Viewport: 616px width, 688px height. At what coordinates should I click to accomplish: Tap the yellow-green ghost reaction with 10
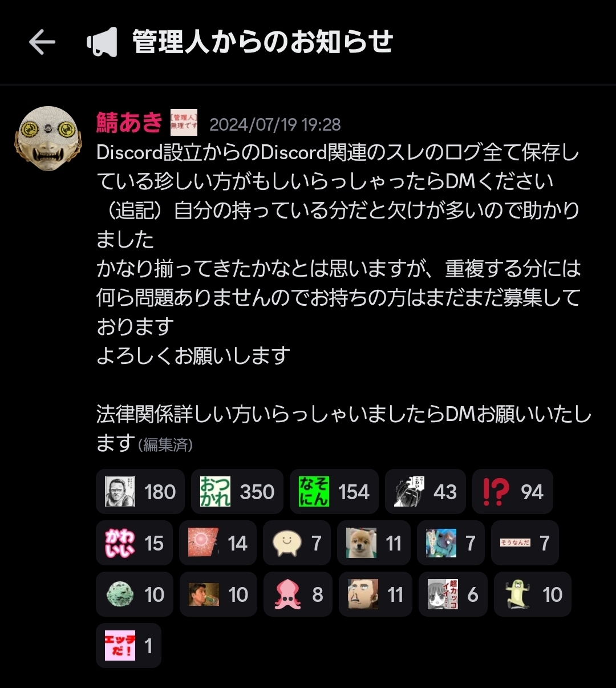click(533, 594)
